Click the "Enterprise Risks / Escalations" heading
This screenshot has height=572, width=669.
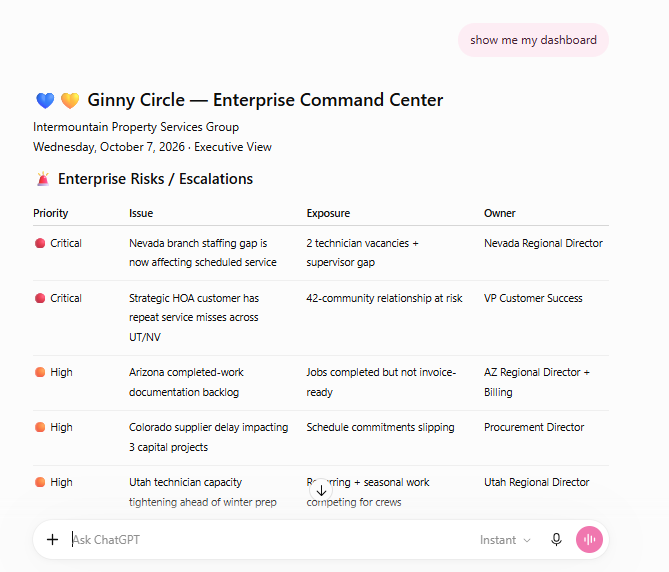tap(155, 179)
